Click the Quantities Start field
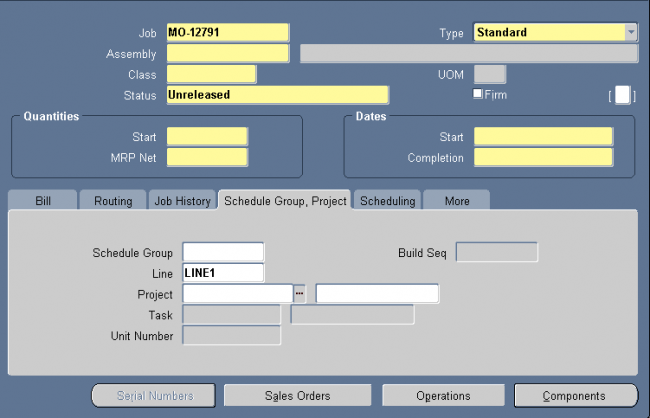 tap(207, 136)
